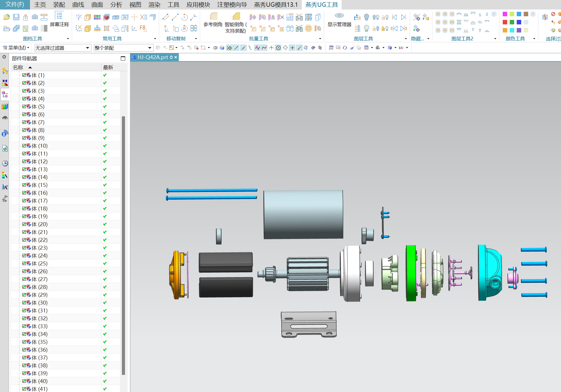Viewport: 561px width, 392px height.
Task: Switch to the 装配 ribbon tab
Action: coord(59,5)
